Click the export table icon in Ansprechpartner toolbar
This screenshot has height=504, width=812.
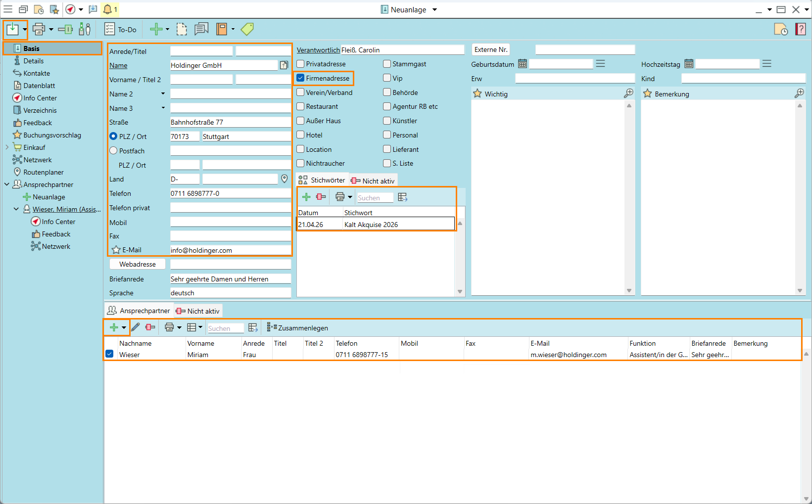point(253,327)
